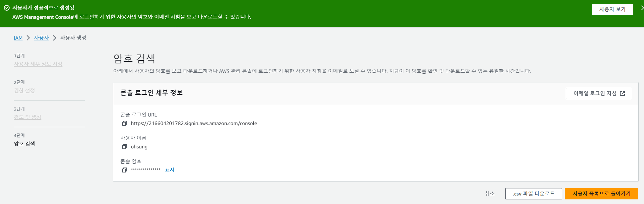644x204 pixels.
Task: Click the user name text ohsung
Action: (139, 147)
